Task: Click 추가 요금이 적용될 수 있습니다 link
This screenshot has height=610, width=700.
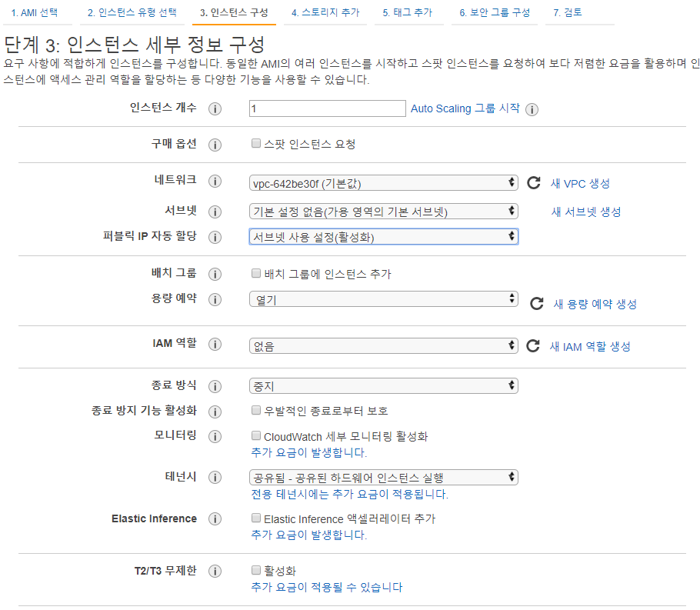Action: (x=327, y=587)
